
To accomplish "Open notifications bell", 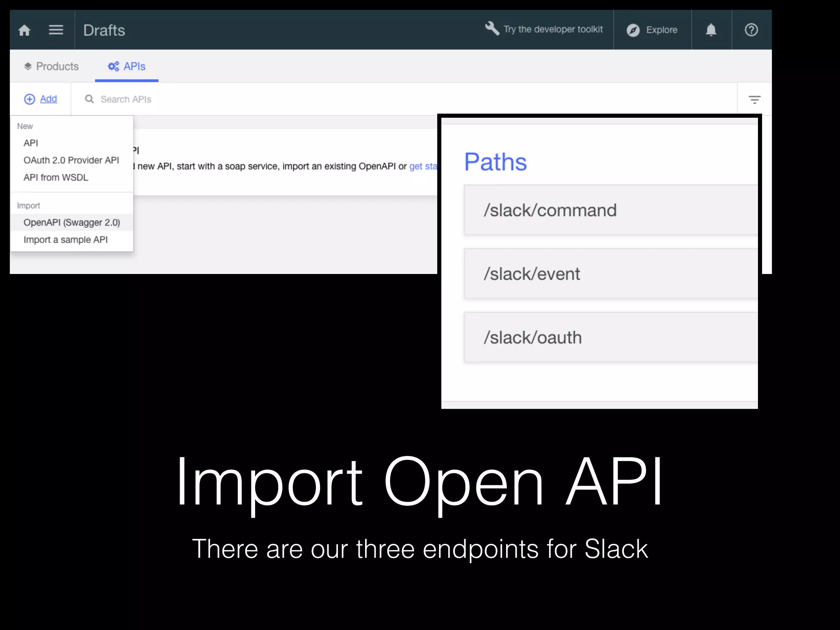I will [711, 30].
